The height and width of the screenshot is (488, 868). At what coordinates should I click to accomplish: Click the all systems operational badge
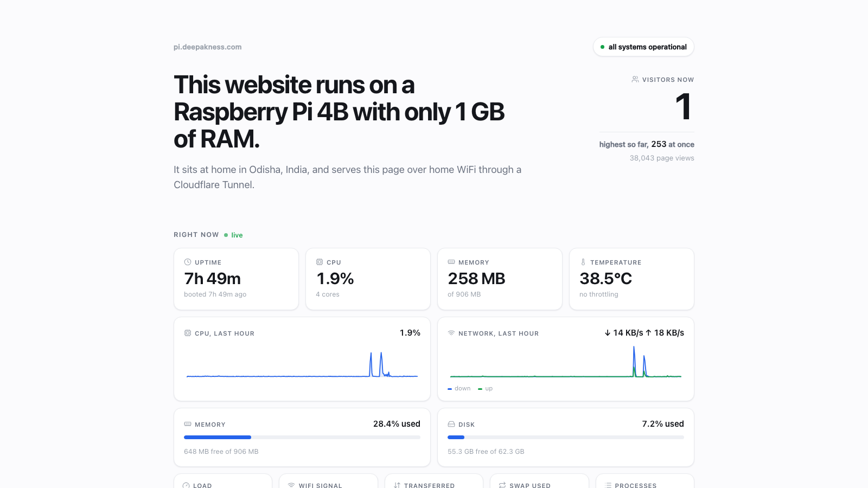[x=643, y=47]
